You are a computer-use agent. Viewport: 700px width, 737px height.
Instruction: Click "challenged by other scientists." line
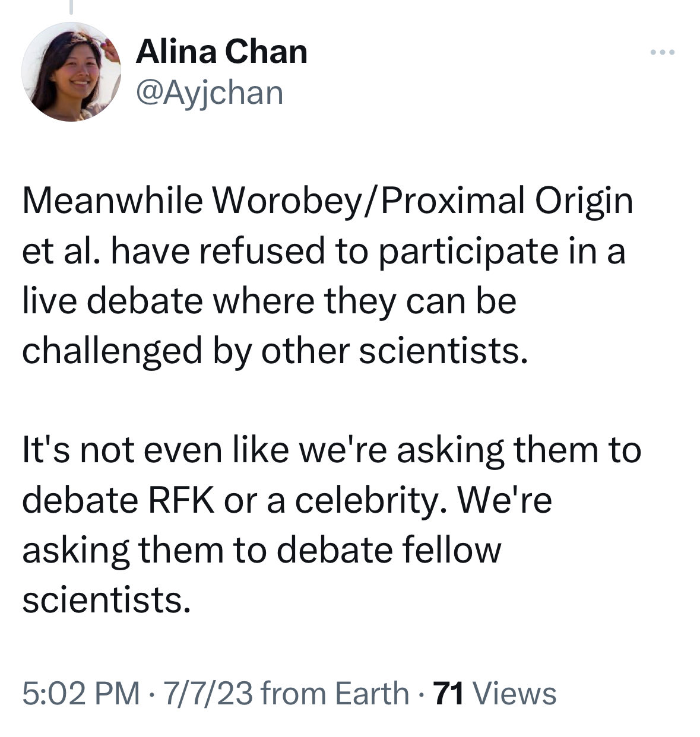[274, 351]
